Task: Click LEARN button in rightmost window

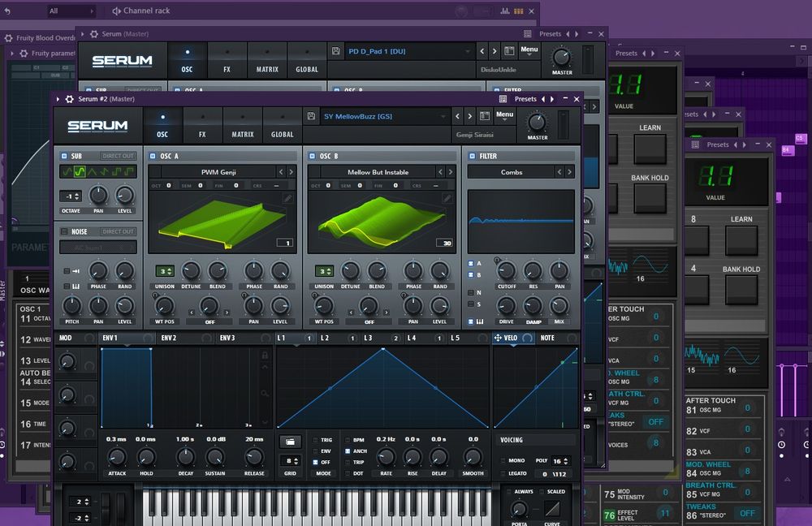Action: tap(741, 241)
